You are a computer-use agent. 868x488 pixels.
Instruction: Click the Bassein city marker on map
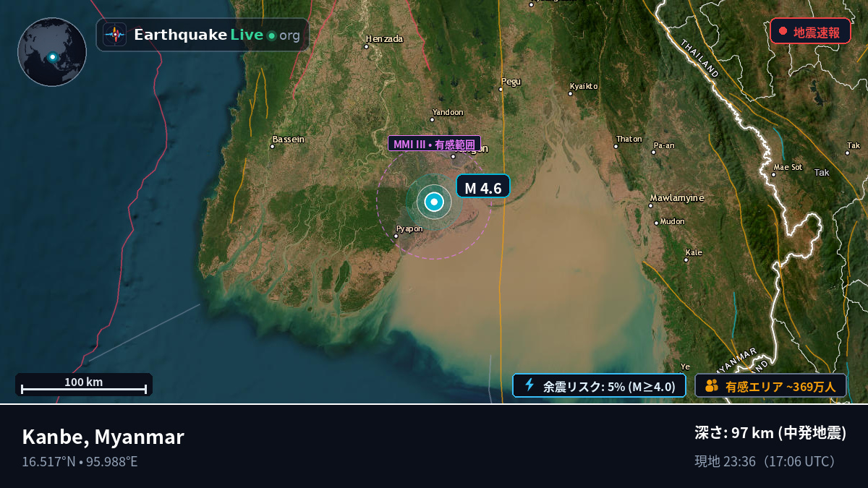tap(272, 146)
